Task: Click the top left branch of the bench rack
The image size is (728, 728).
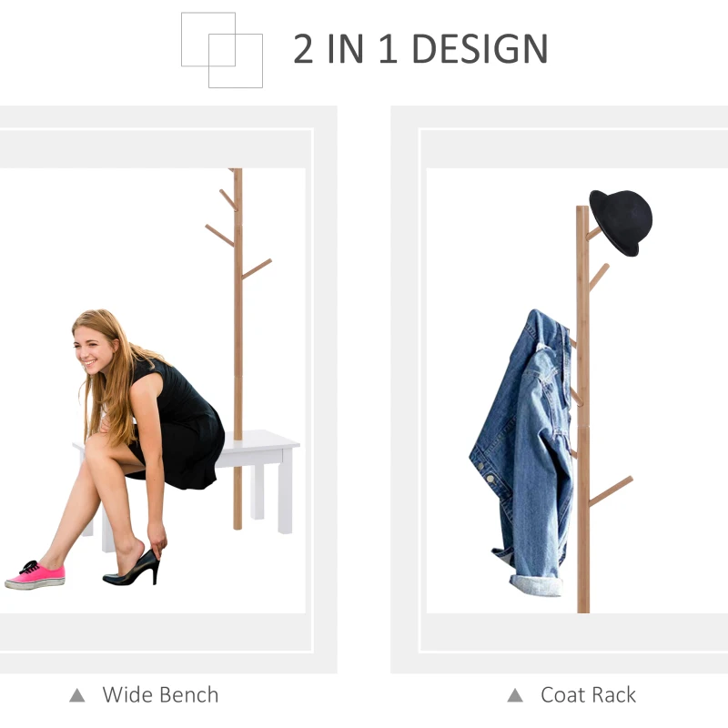Action: (227, 199)
